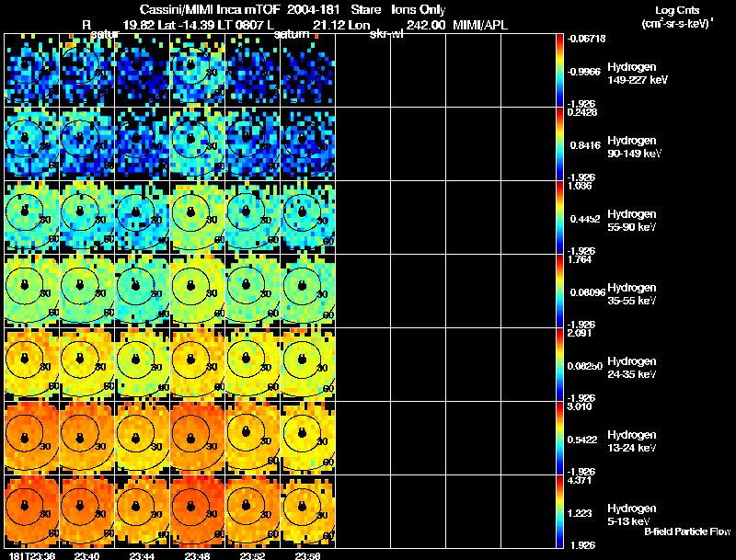Click the '55-90 keV' energy label
Image resolution: width=736 pixels, height=560 pixels.
coord(632,227)
